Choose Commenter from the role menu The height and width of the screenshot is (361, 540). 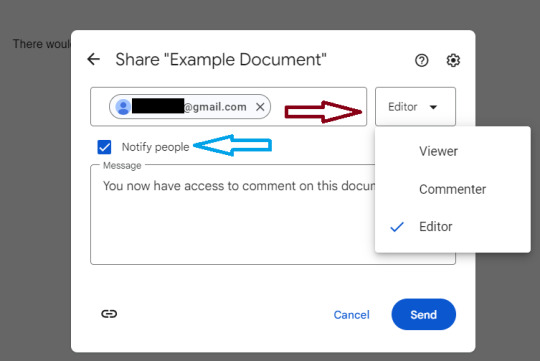pyautogui.click(x=453, y=189)
